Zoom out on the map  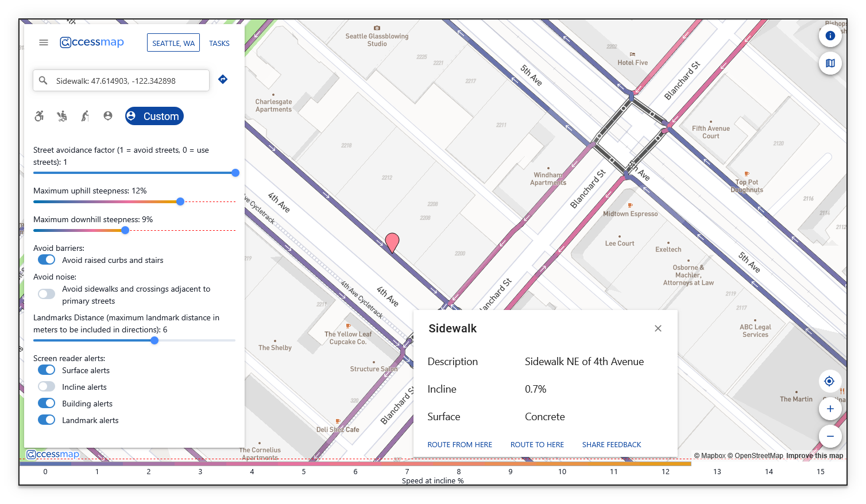[830, 436]
